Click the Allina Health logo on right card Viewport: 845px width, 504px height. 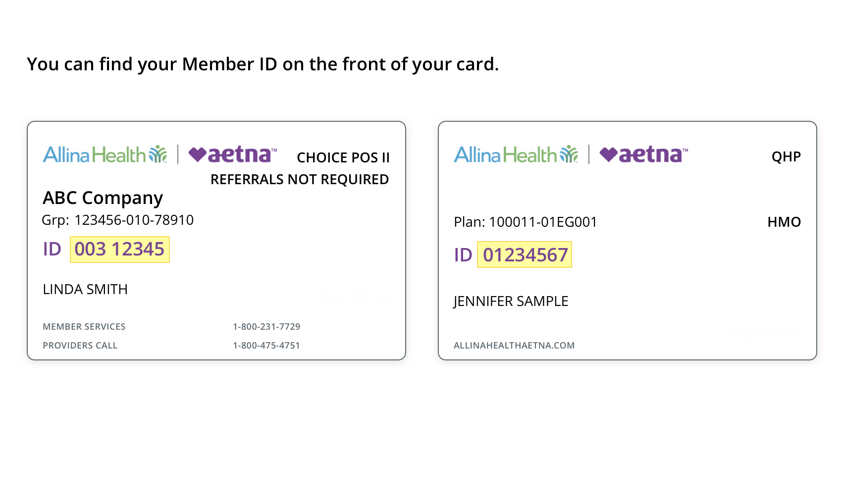pyautogui.click(x=516, y=154)
